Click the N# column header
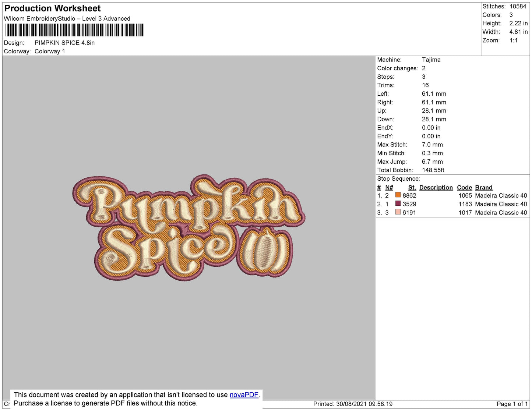The height and width of the screenshot is (411, 532). tap(389, 187)
